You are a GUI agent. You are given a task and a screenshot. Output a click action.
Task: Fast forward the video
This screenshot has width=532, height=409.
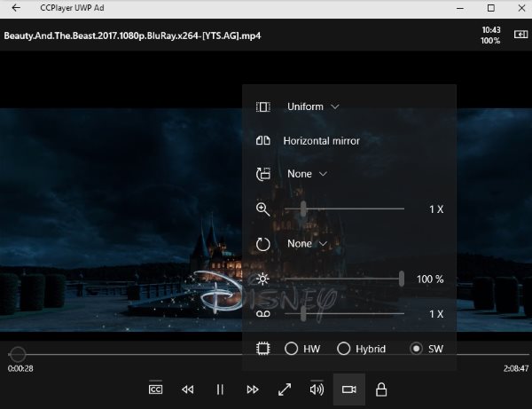[x=253, y=389]
